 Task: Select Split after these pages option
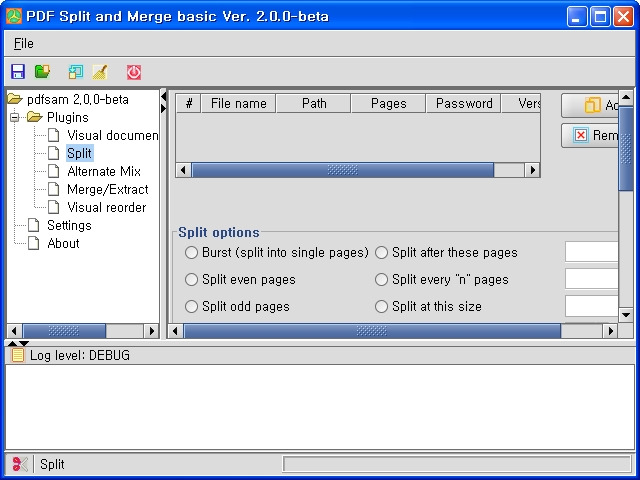pyautogui.click(x=381, y=253)
